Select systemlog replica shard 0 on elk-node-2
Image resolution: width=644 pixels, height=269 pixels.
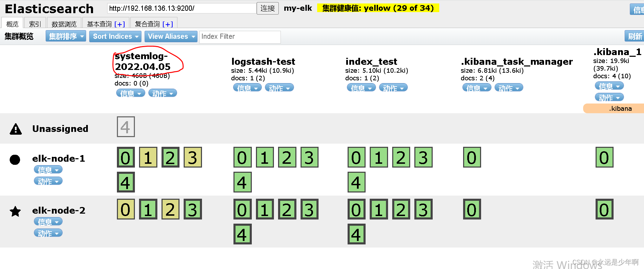[x=126, y=209]
